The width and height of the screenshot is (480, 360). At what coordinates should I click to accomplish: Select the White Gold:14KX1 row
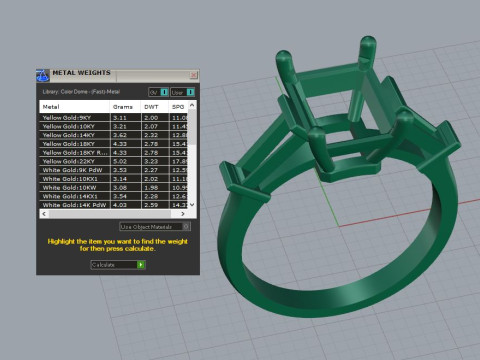[x=113, y=196]
